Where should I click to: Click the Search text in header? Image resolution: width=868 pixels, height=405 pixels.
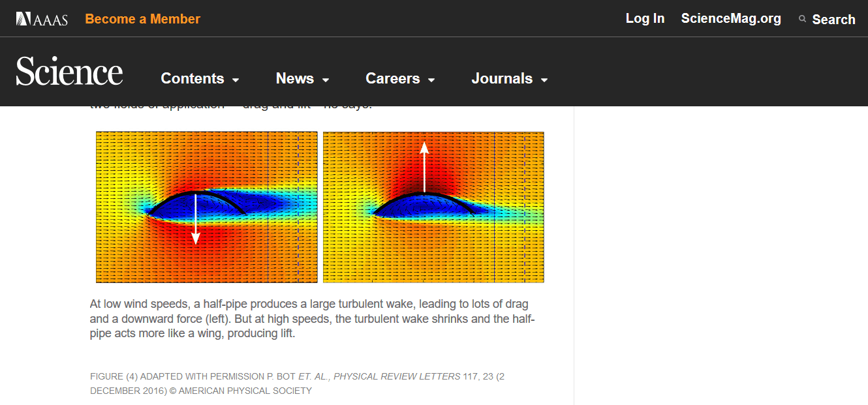click(833, 20)
